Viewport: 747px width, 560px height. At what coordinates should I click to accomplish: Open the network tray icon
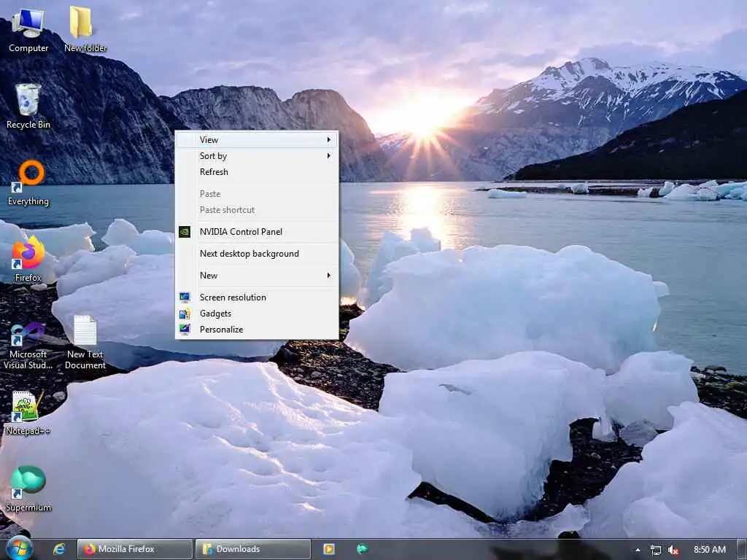(656, 550)
